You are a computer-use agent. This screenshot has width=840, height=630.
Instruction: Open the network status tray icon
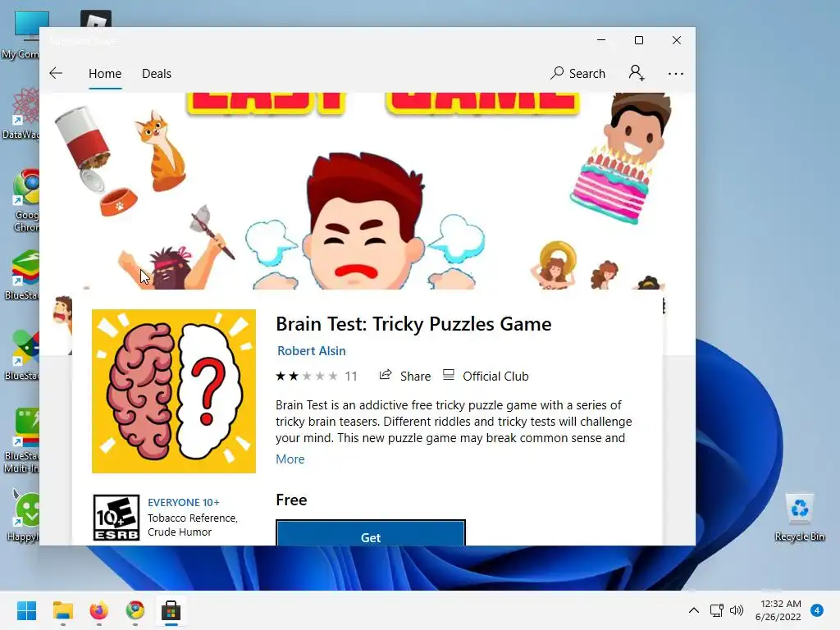tap(716, 610)
